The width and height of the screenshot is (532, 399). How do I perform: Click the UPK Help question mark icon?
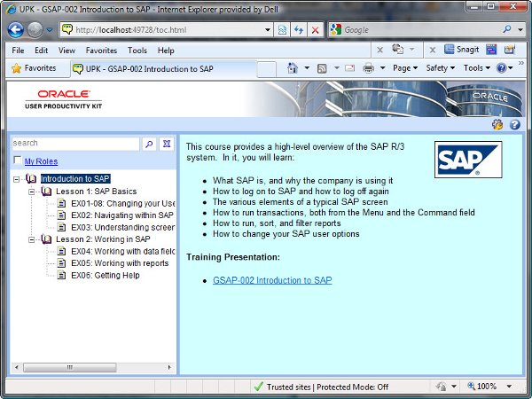tap(514, 124)
